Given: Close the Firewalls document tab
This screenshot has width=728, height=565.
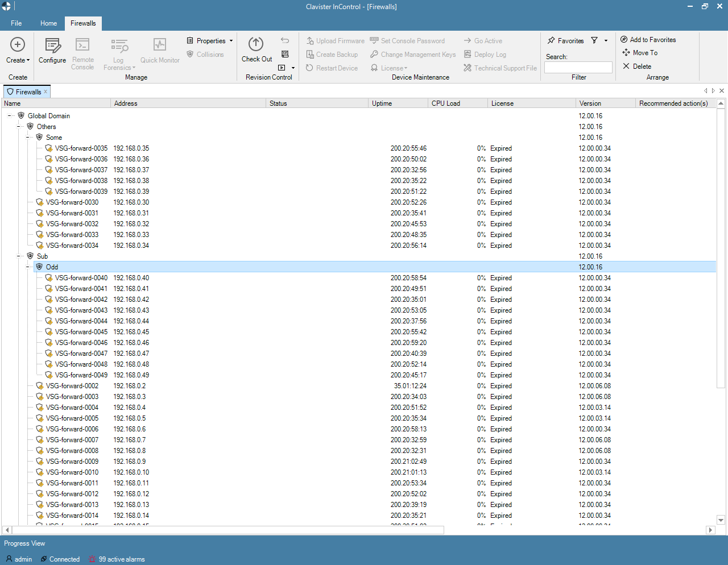Looking at the screenshot, I should point(46,92).
